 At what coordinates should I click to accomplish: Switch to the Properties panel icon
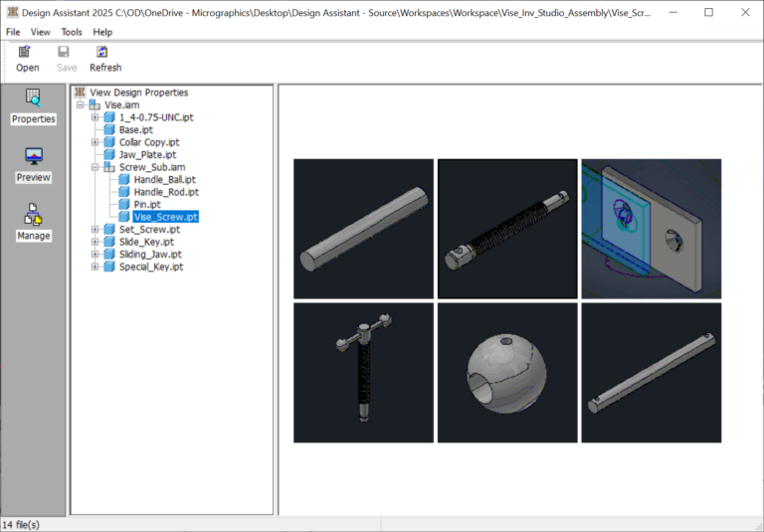(33, 97)
